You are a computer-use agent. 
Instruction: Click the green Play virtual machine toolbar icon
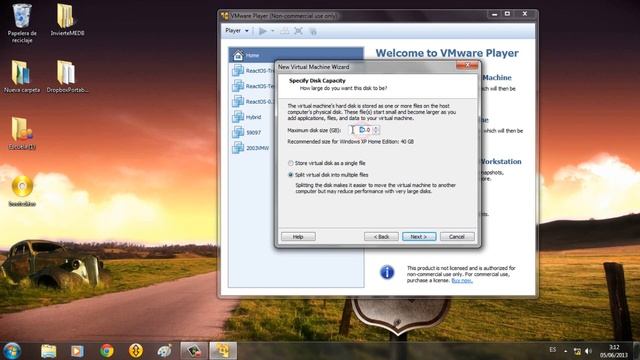pos(263,31)
